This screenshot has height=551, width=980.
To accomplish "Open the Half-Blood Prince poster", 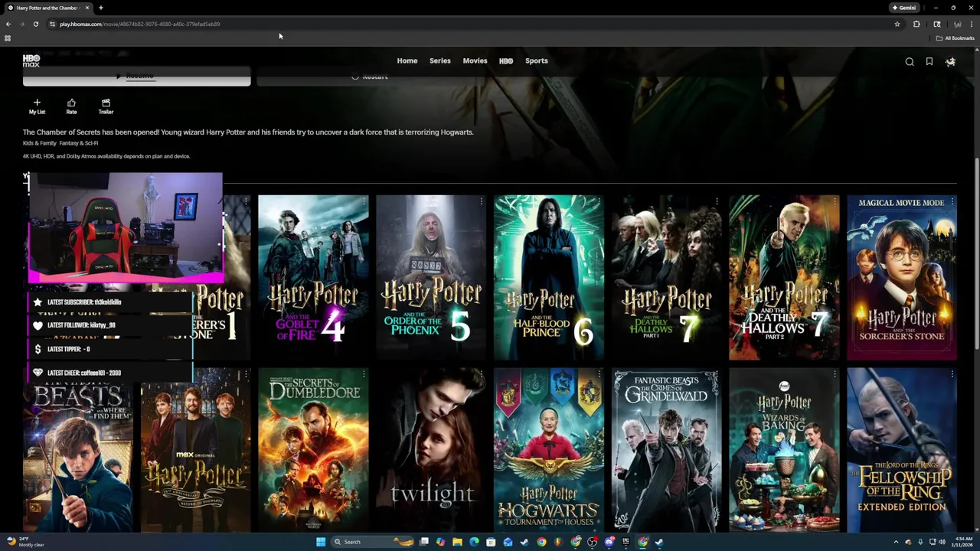I will coord(549,277).
